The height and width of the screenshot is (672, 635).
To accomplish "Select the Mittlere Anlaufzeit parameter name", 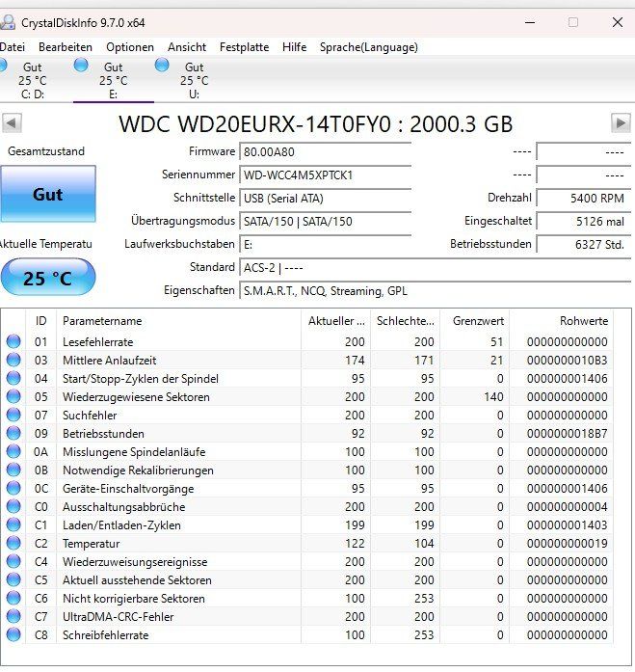I will click(x=109, y=361).
